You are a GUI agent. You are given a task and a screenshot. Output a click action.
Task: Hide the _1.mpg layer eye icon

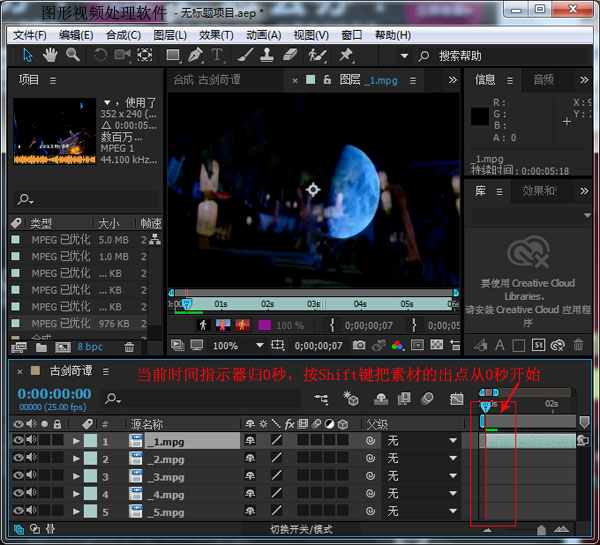pyautogui.click(x=18, y=440)
